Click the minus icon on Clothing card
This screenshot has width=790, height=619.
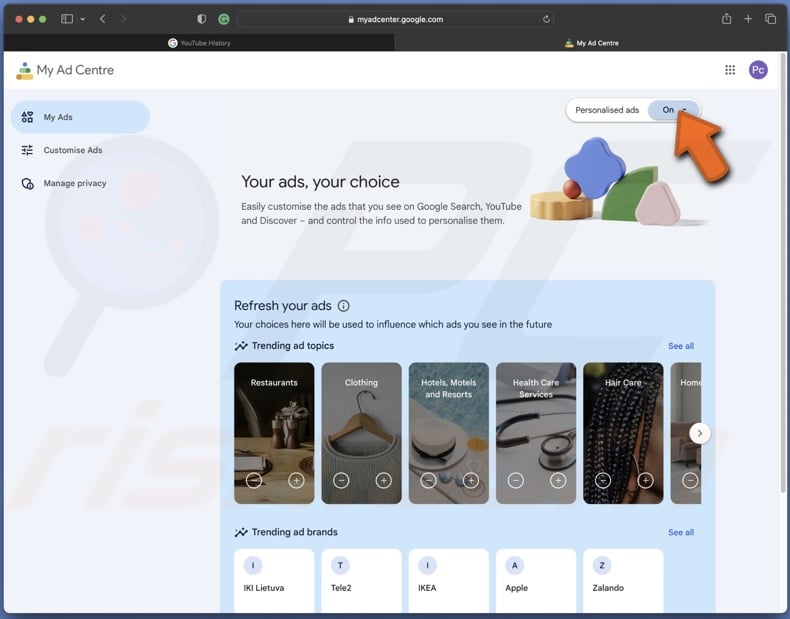(341, 481)
